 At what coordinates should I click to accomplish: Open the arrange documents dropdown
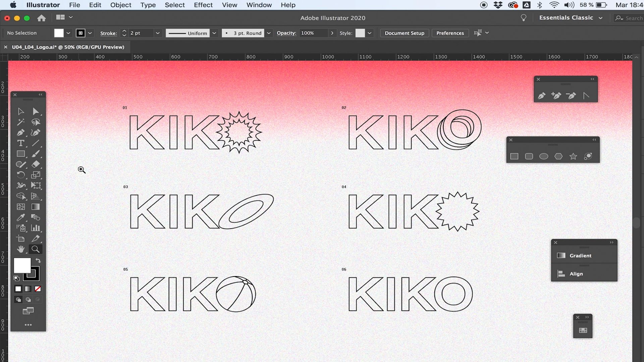pyautogui.click(x=64, y=17)
